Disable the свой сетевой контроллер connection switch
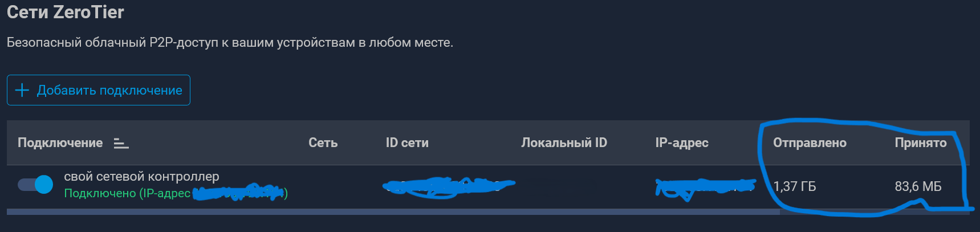 click(x=35, y=184)
